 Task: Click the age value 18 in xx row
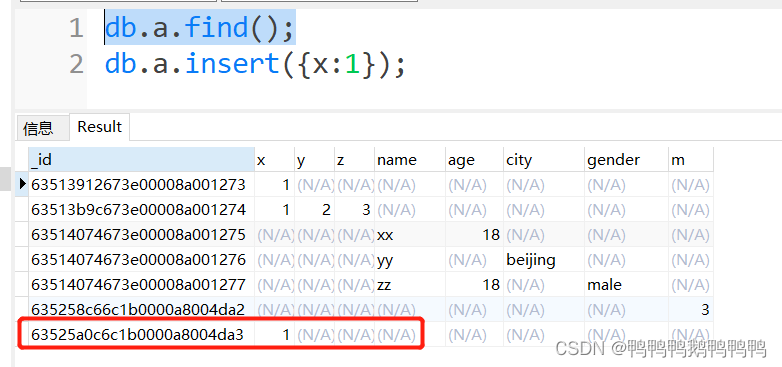474,235
